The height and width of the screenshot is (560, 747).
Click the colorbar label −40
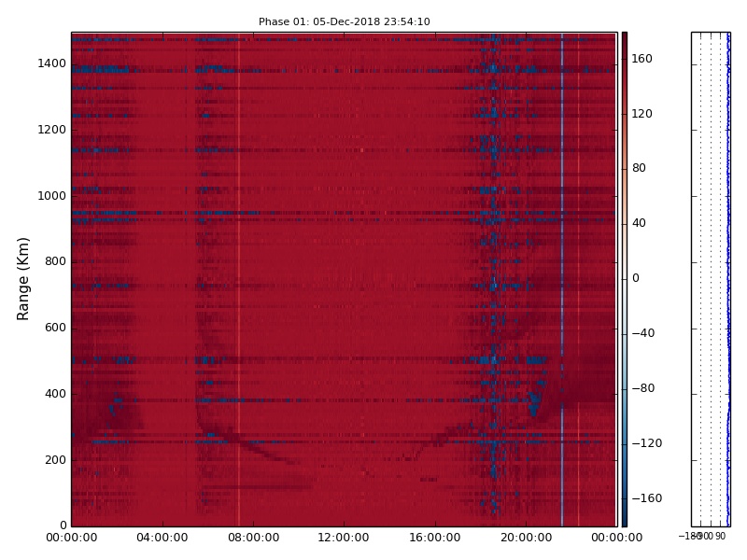point(643,333)
